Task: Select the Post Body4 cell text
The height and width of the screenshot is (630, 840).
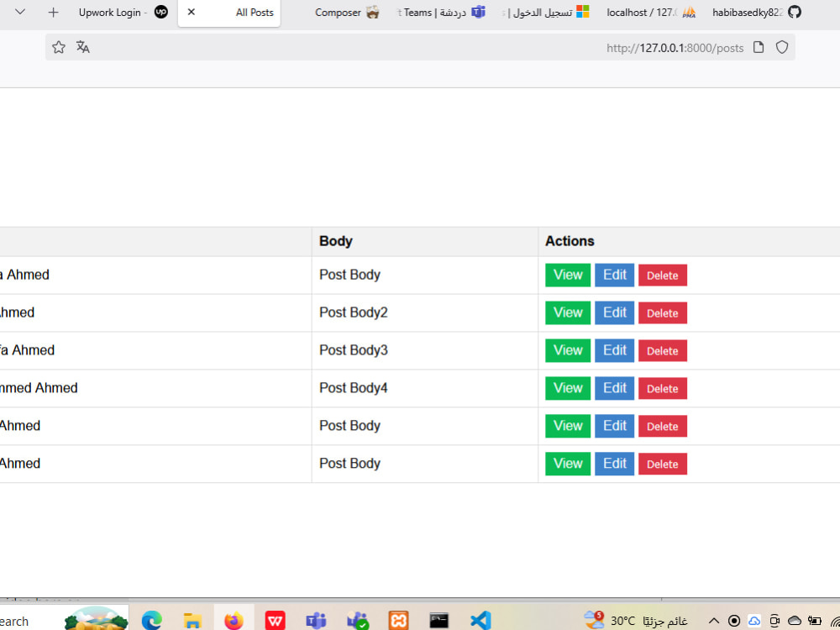Action: [354, 387]
